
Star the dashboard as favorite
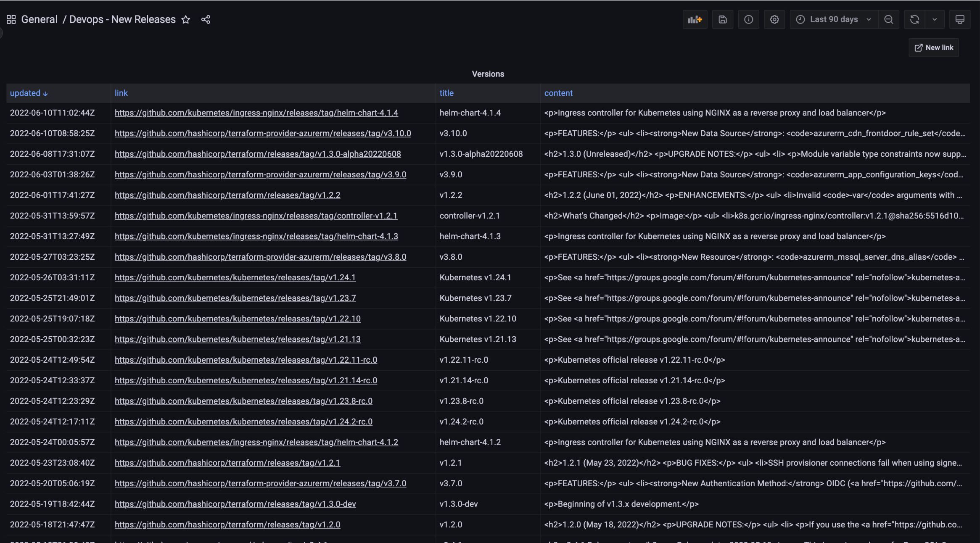tap(185, 19)
